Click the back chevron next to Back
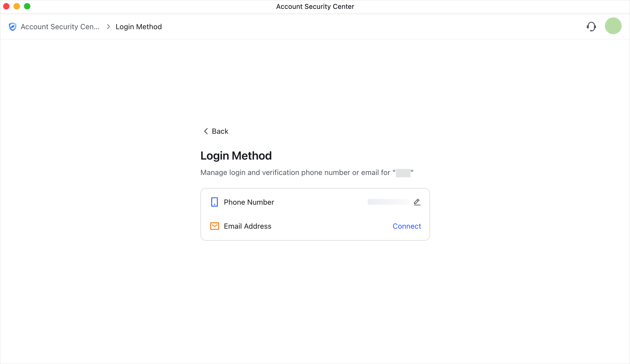The height and width of the screenshot is (364, 630). [x=206, y=131]
